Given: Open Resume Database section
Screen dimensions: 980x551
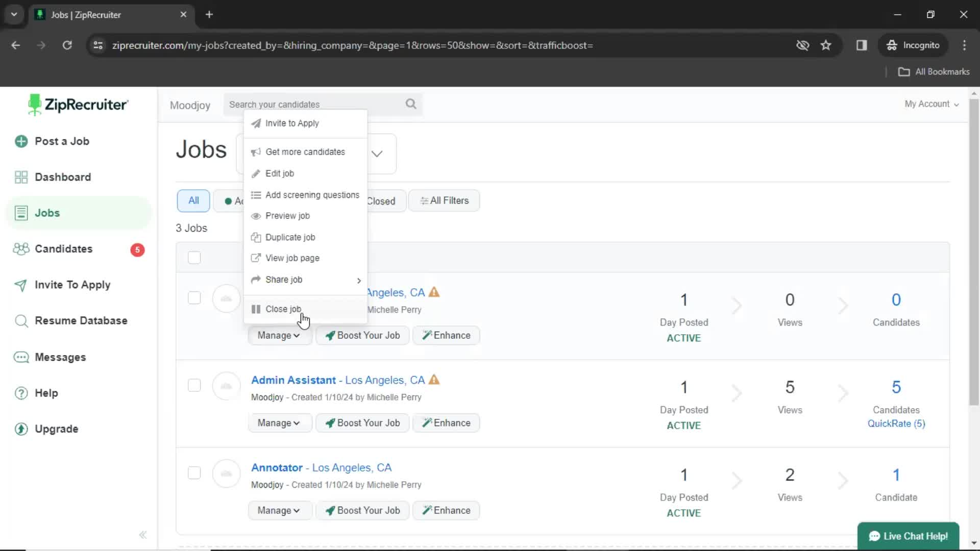Looking at the screenshot, I should [81, 320].
